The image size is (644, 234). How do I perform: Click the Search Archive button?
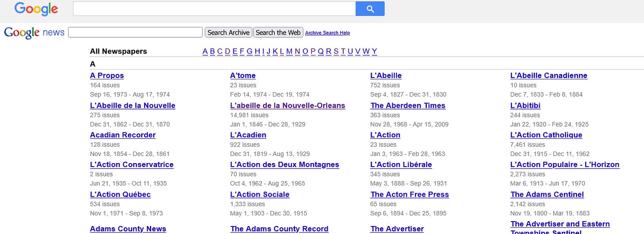pos(228,32)
